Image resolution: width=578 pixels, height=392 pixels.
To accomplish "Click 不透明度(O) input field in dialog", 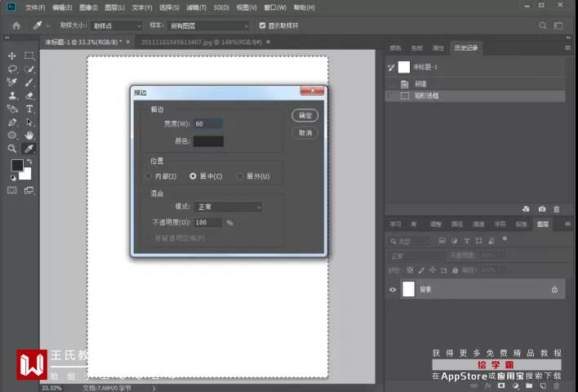I will [208, 222].
